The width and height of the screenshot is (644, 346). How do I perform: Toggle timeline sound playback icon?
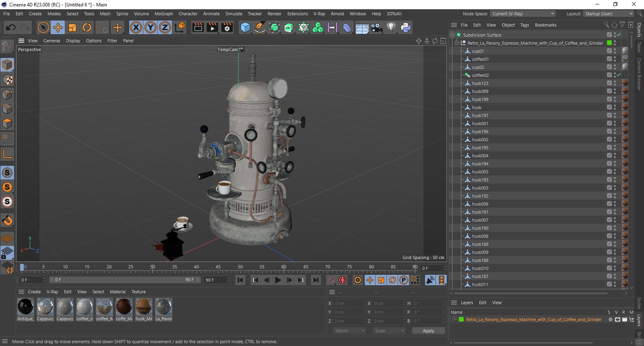(430, 280)
